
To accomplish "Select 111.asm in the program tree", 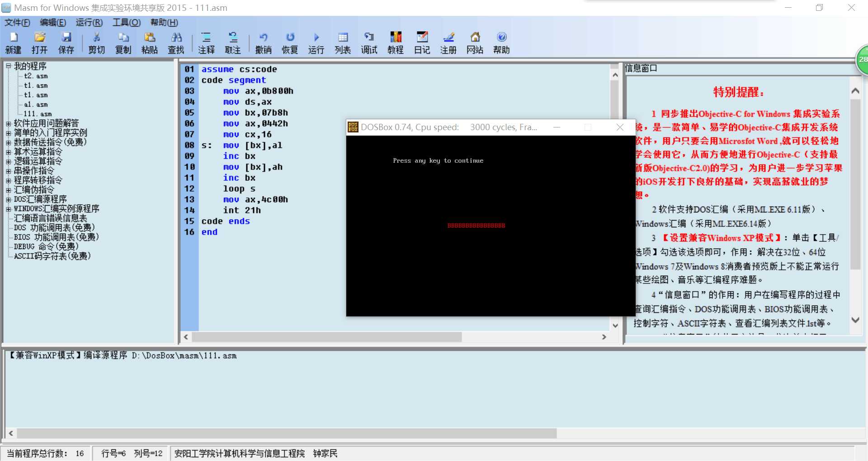I will click(x=38, y=114).
